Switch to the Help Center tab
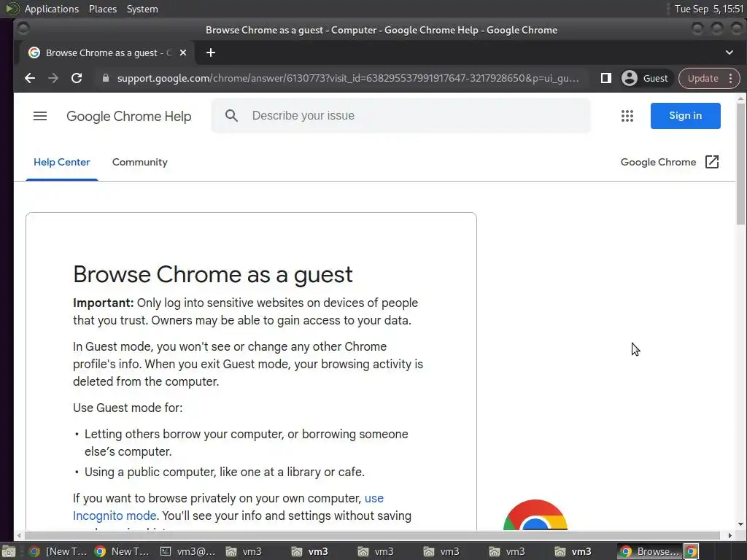Screen dimensions: 747x560 [61, 162]
